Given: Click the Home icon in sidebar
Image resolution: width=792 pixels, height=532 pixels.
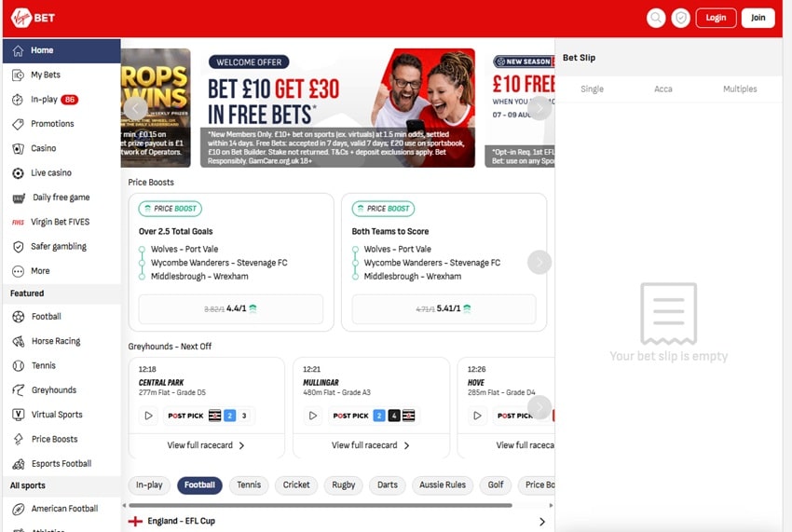Looking at the screenshot, I should (x=19, y=50).
